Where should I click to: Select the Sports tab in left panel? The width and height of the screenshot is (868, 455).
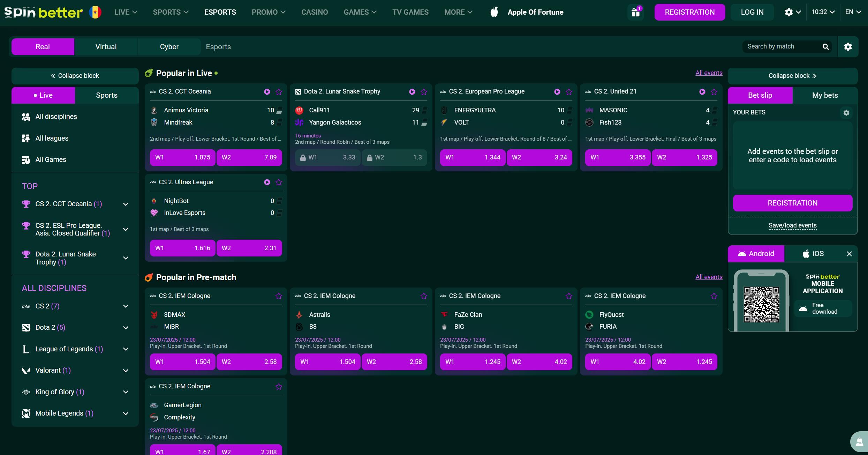107,95
